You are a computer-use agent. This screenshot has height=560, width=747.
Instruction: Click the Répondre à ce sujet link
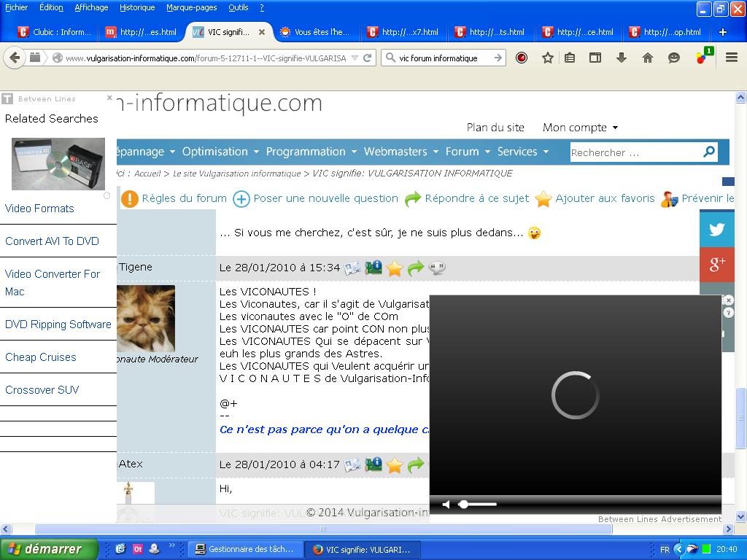point(476,198)
